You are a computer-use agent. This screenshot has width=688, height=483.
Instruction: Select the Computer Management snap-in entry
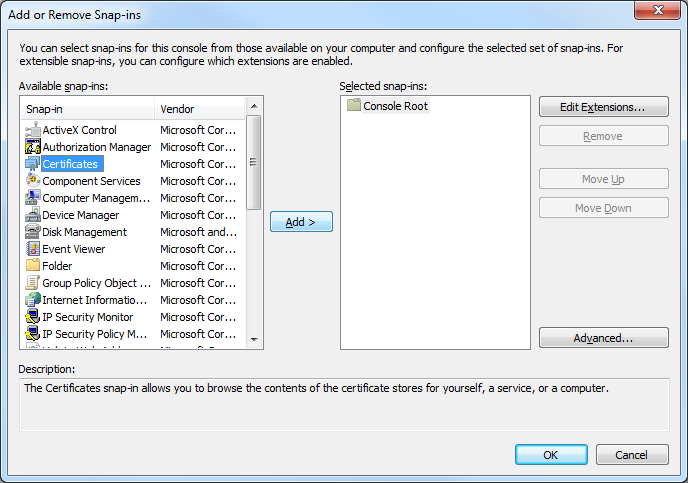[95, 198]
